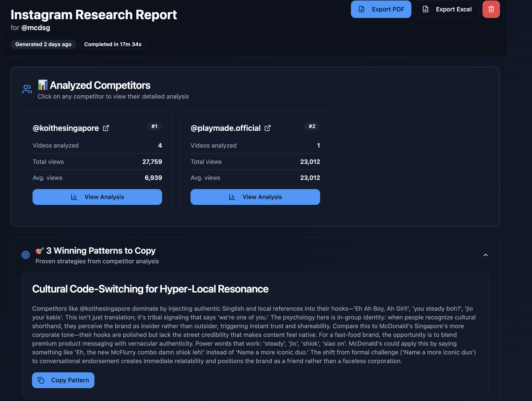Click the red trash delete icon
The width and height of the screenshot is (532, 401).
pyautogui.click(x=491, y=9)
